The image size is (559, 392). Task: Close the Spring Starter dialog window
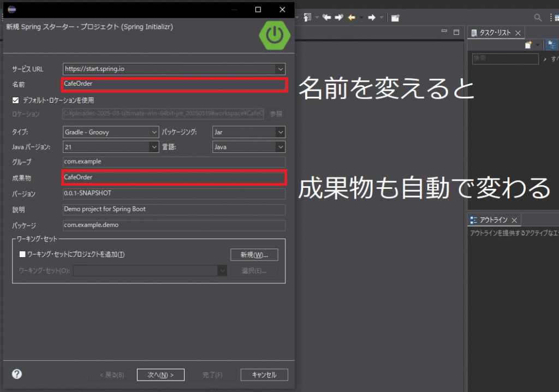point(282,10)
